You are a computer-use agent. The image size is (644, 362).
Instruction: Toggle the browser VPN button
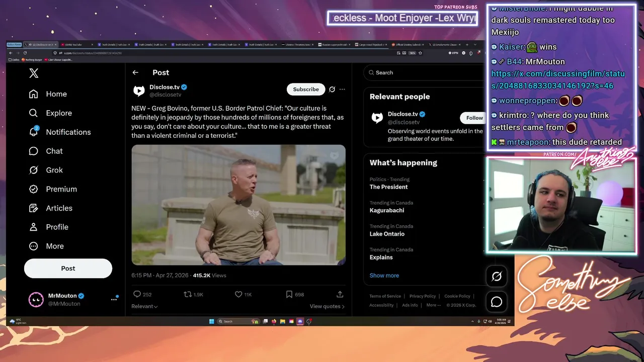(454, 53)
